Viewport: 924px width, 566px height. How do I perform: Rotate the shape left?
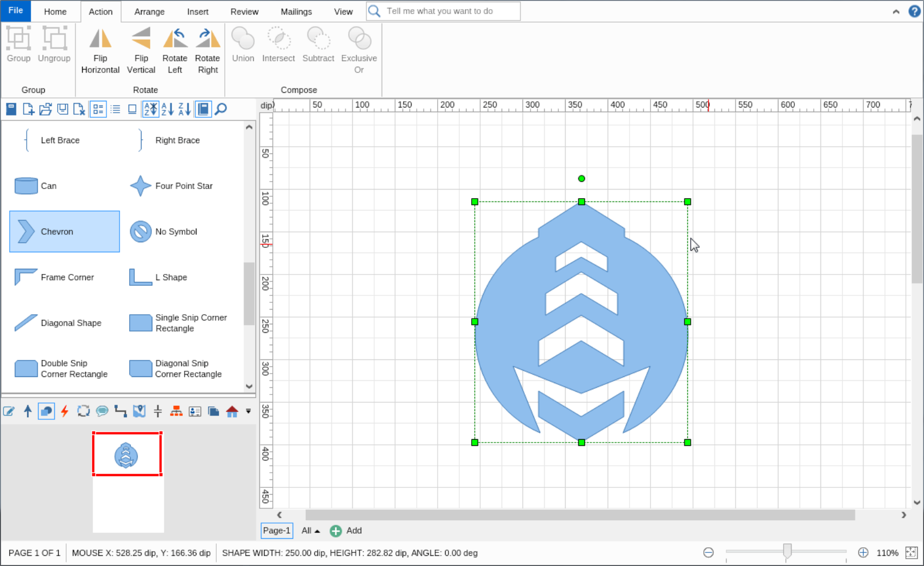point(175,50)
